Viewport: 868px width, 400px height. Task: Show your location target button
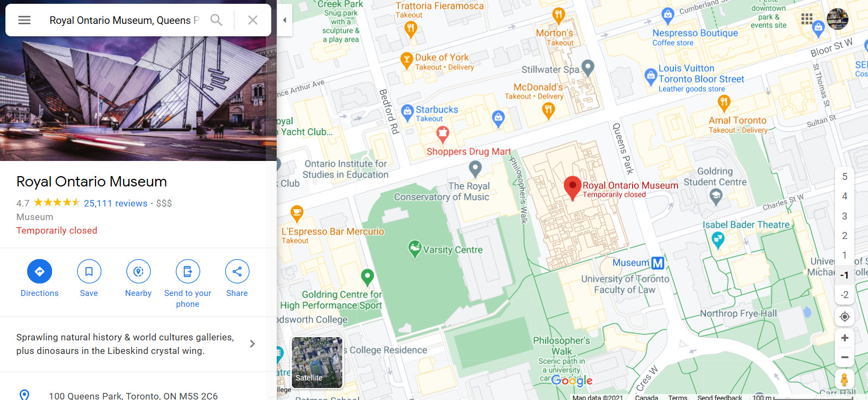[x=845, y=317]
